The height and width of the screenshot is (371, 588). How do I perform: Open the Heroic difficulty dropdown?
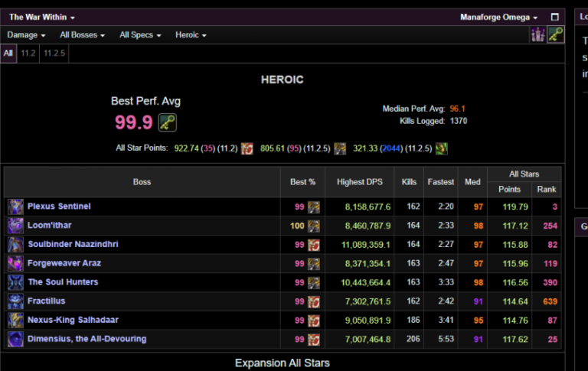click(191, 35)
